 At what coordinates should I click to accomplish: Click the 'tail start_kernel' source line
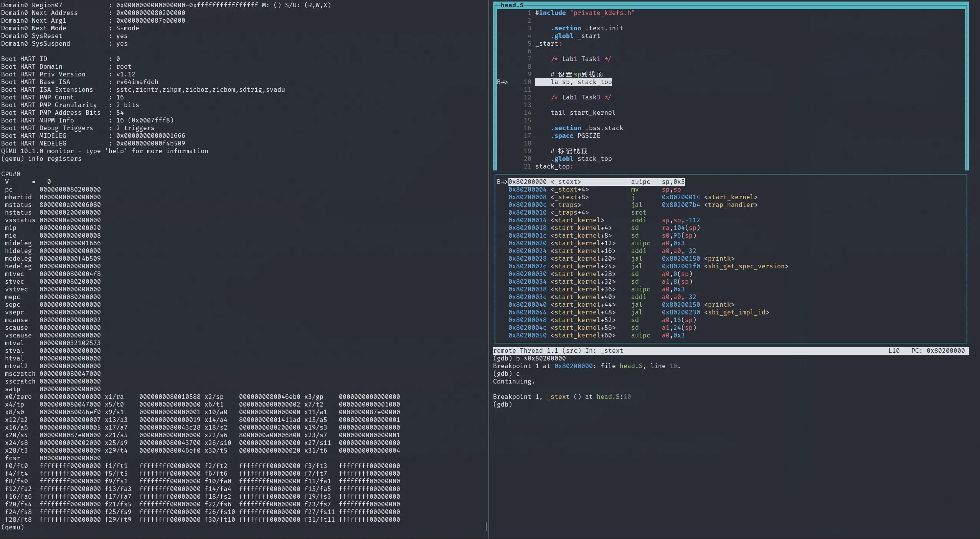(x=582, y=112)
